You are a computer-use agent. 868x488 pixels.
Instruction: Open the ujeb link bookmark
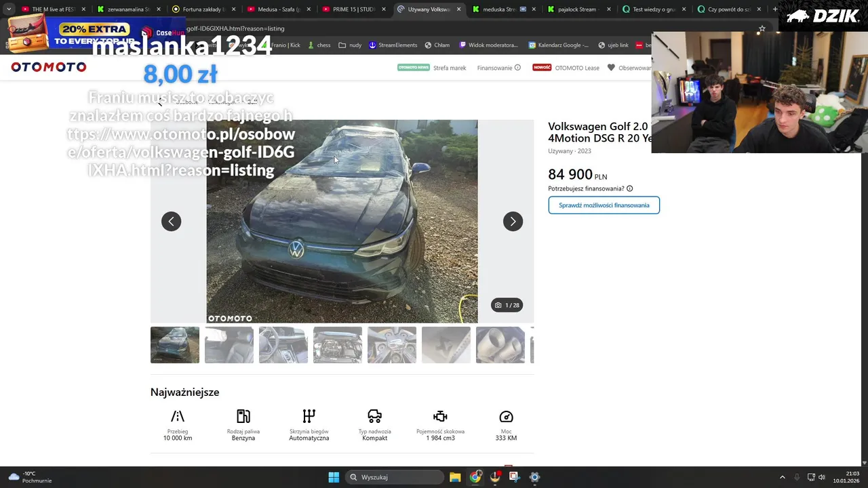(x=613, y=45)
